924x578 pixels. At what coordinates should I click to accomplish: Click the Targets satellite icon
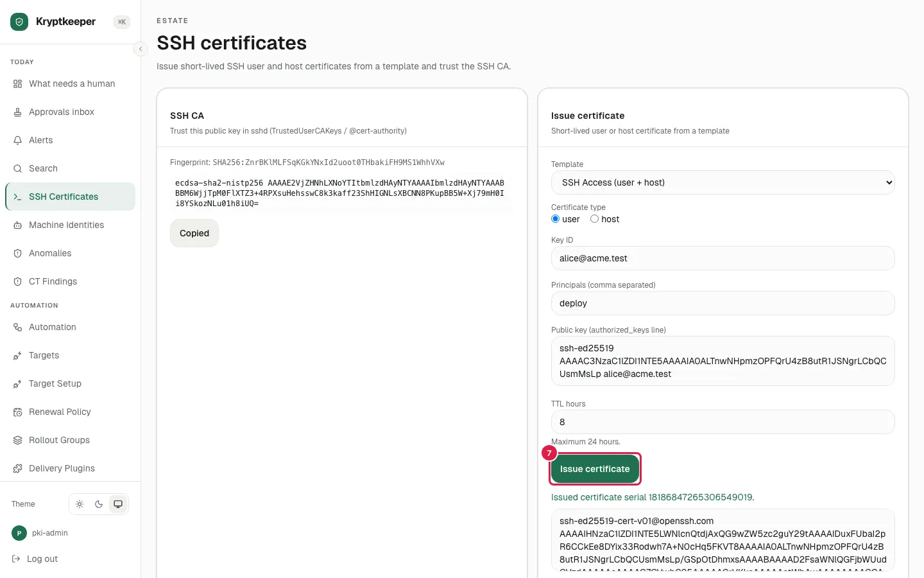(x=17, y=356)
